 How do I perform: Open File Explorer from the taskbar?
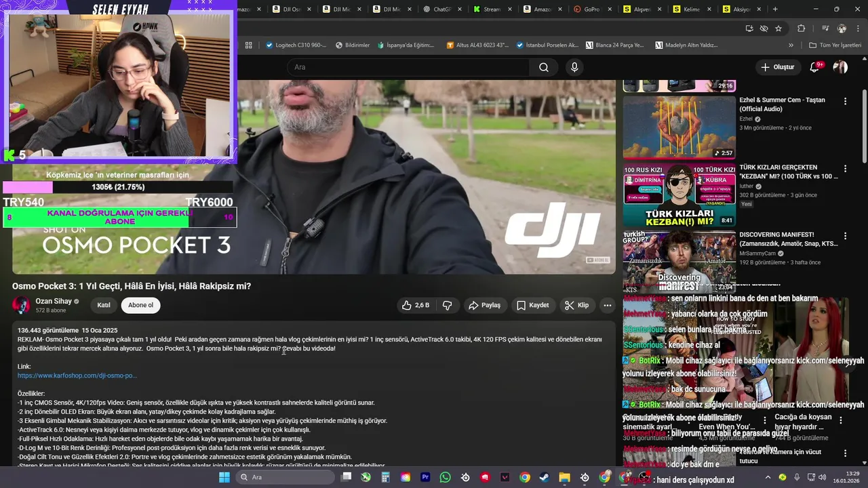pyautogui.click(x=564, y=477)
